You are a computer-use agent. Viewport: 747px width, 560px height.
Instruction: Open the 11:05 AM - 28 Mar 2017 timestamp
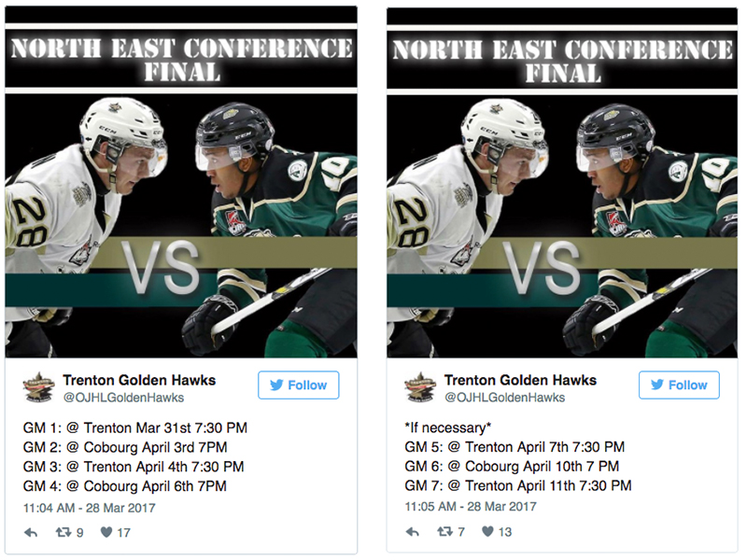pos(470,508)
